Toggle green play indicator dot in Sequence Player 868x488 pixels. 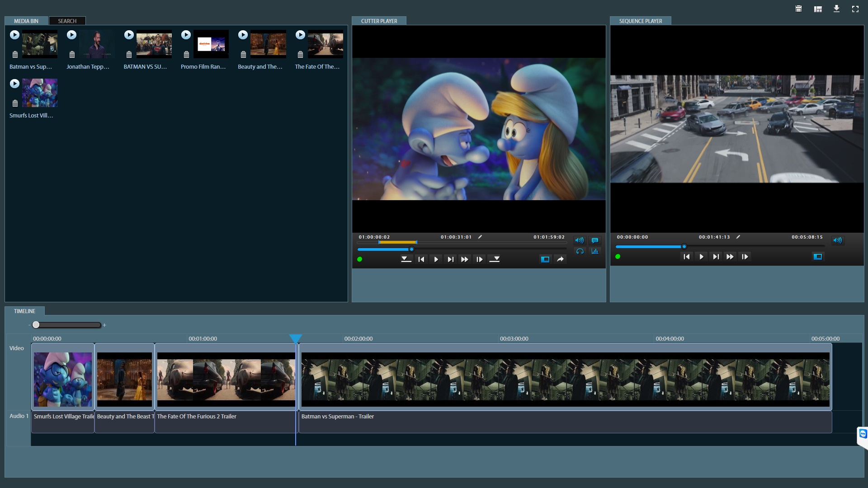point(618,257)
